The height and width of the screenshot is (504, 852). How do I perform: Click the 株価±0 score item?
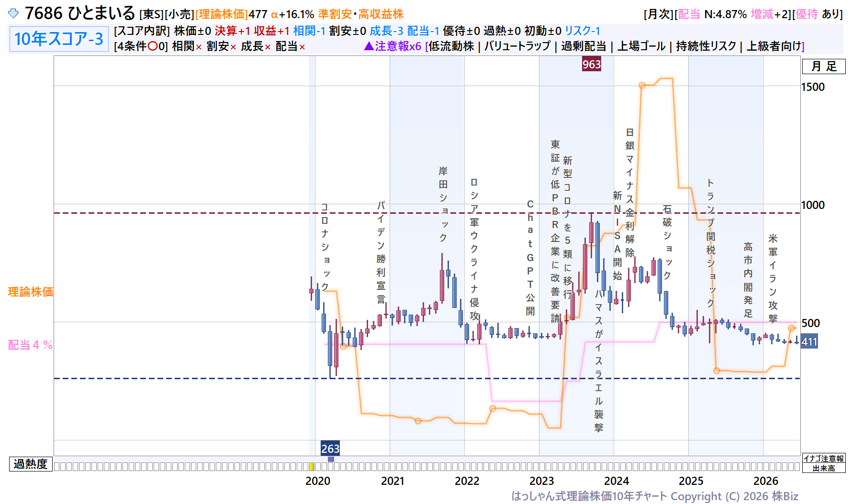pos(192,31)
